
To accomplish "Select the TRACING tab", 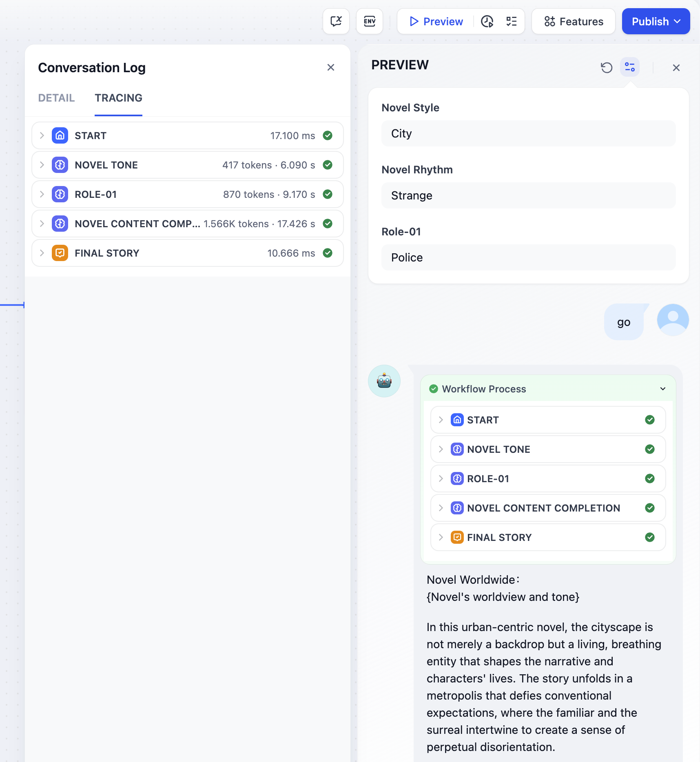I will coord(119,98).
